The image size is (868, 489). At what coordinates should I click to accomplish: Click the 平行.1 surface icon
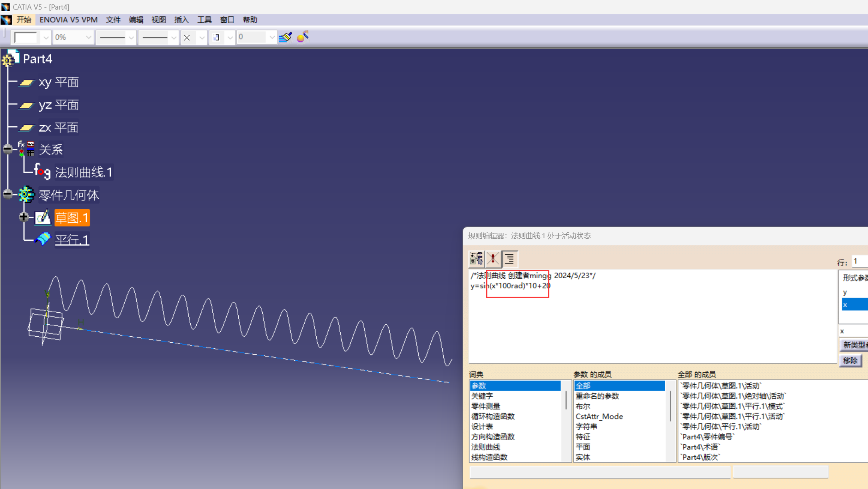pyautogui.click(x=43, y=239)
